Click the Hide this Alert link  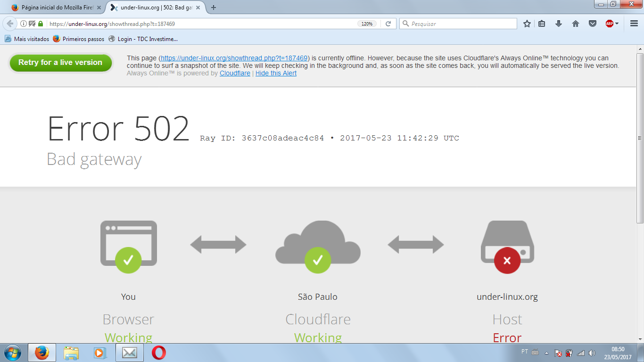click(x=276, y=73)
